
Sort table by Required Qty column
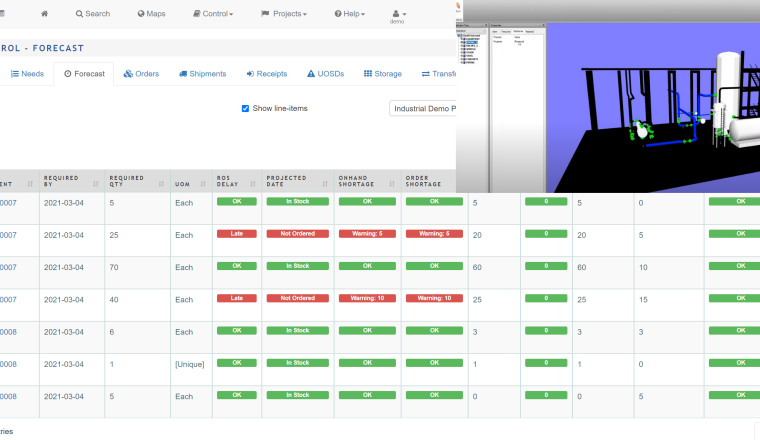tap(160, 182)
